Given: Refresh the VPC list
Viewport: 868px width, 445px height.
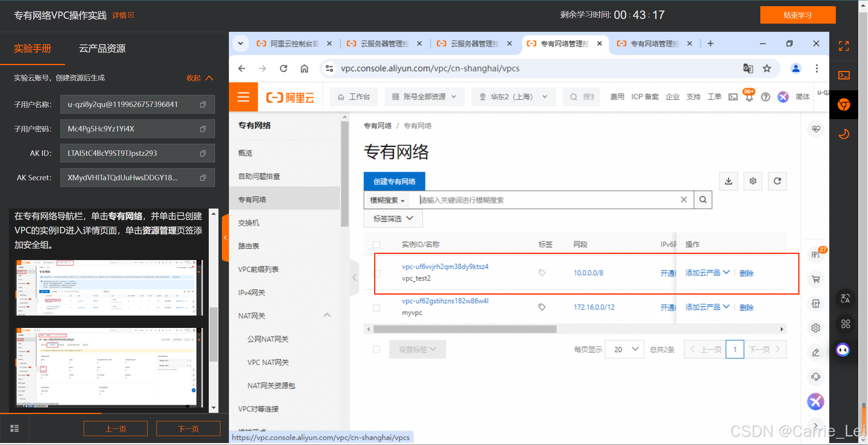Looking at the screenshot, I should click(777, 181).
